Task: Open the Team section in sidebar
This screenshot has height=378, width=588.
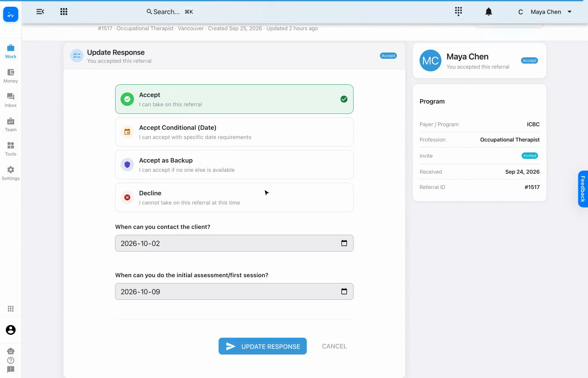Action: (x=10, y=124)
